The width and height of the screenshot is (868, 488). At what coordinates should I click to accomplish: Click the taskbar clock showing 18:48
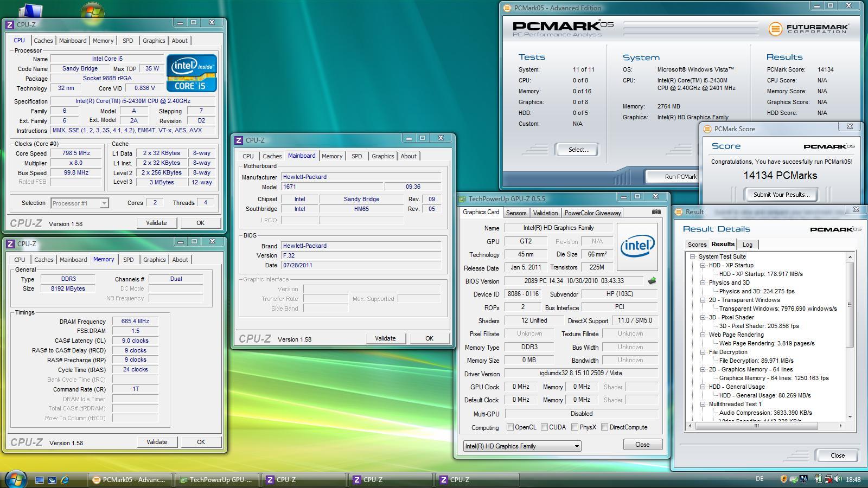[x=853, y=479]
